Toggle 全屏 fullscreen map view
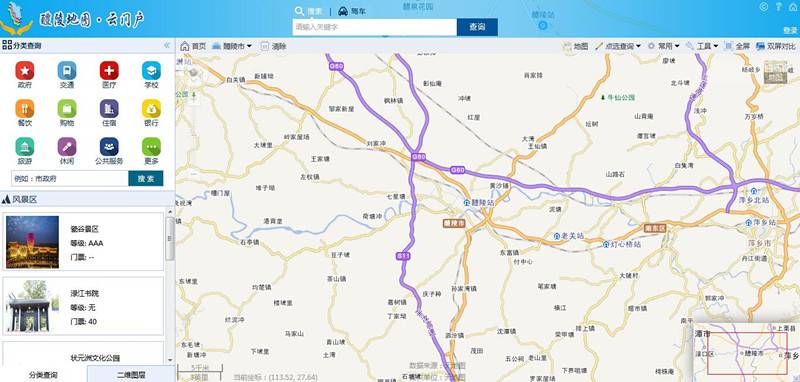Image resolution: width=800 pixels, height=382 pixels. click(x=737, y=46)
